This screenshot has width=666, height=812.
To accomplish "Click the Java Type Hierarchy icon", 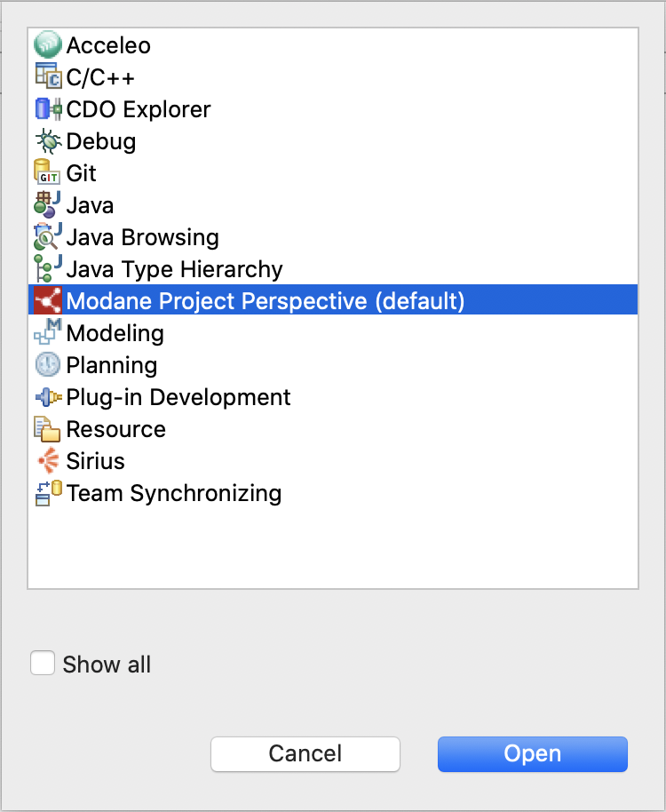I will coord(48,269).
